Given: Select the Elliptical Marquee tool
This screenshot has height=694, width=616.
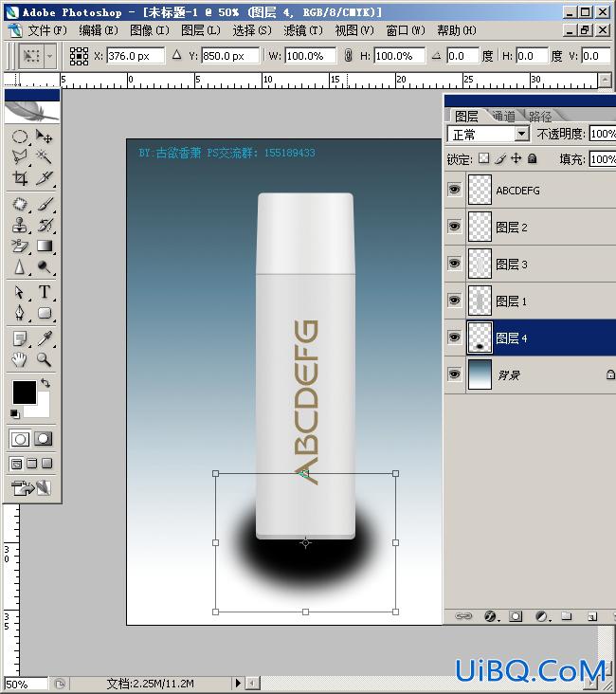Looking at the screenshot, I should 20,137.
